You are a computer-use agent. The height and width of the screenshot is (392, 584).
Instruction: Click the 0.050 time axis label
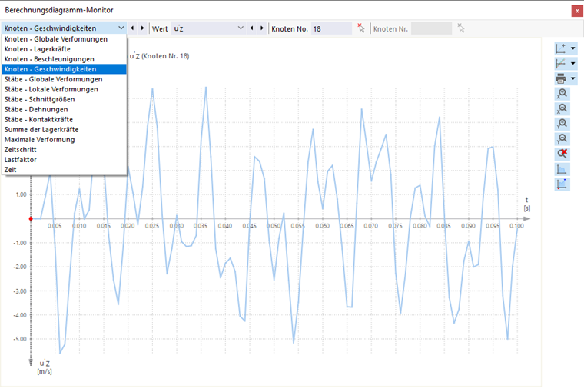(274, 226)
